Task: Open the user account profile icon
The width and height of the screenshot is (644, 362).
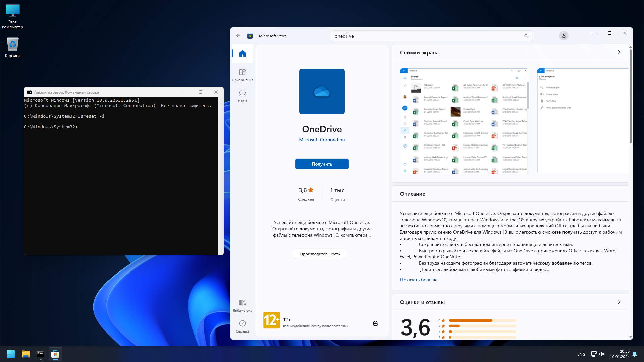Action: [563, 36]
